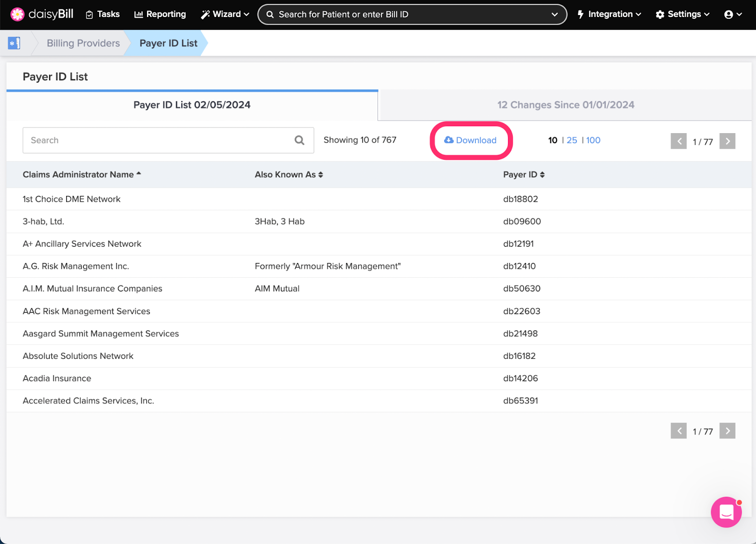
Task: Expand the Integration dropdown
Action: (x=609, y=14)
